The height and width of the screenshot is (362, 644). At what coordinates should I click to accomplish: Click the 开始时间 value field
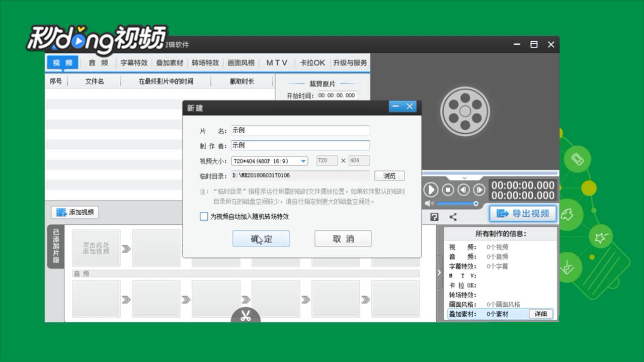pyautogui.click(x=337, y=96)
